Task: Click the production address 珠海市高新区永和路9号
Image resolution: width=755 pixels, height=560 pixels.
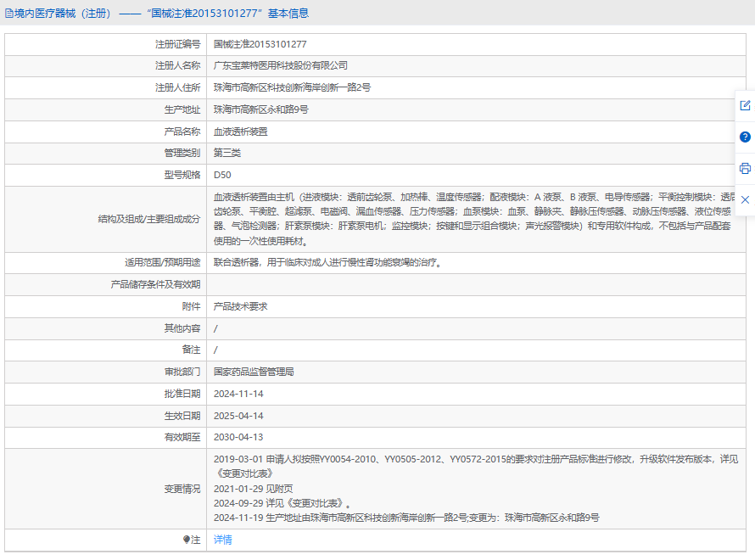Action: coord(260,109)
